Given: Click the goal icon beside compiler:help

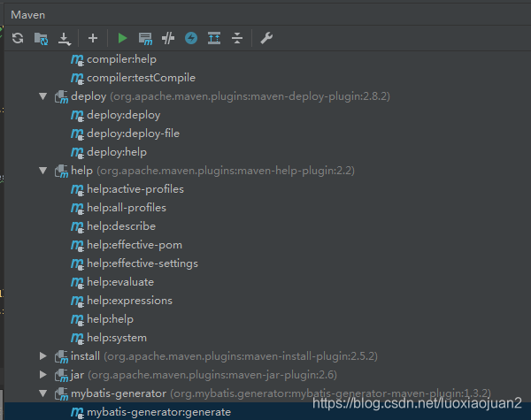Looking at the screenshot, I should 77,60.
